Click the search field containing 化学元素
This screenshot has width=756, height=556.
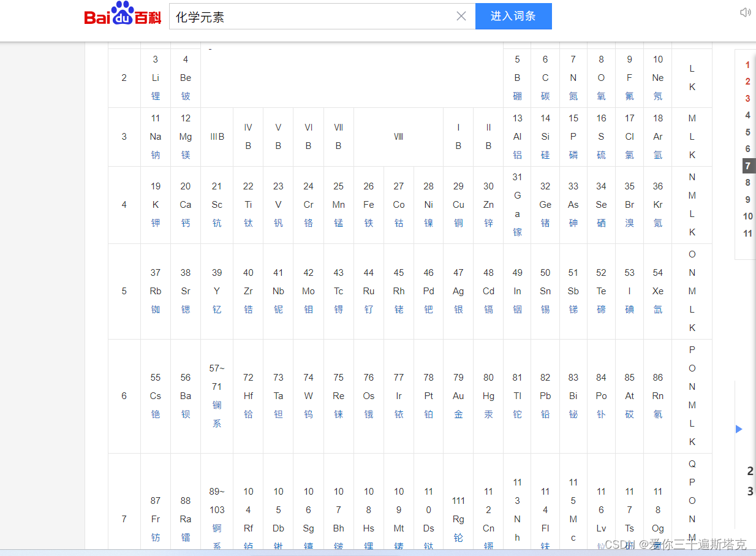tap(306, 16)
